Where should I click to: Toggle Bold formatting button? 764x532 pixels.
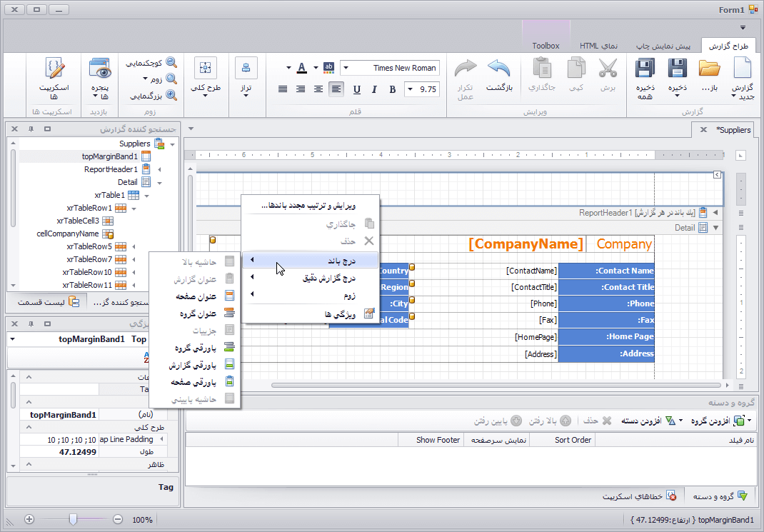tap(392, 89)
